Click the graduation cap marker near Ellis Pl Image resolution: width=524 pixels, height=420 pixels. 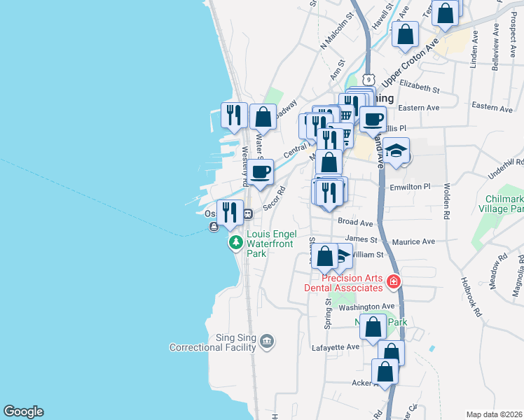tap(396, 150)
